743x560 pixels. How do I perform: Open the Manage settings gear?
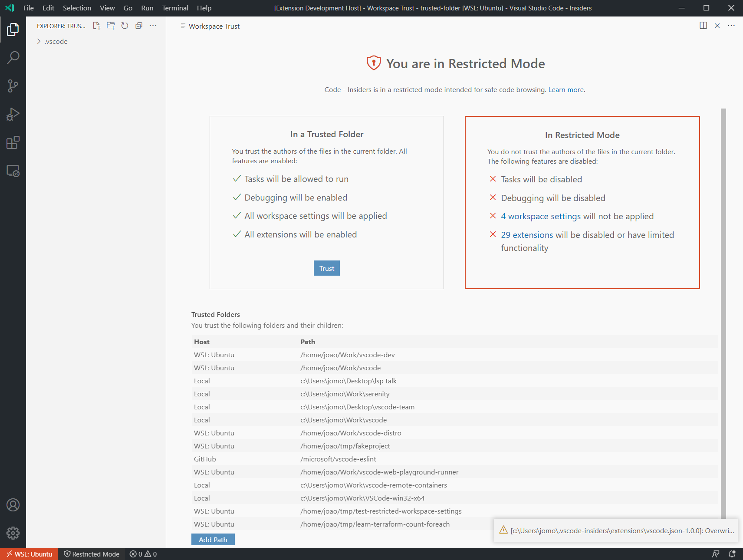[13, 533]
